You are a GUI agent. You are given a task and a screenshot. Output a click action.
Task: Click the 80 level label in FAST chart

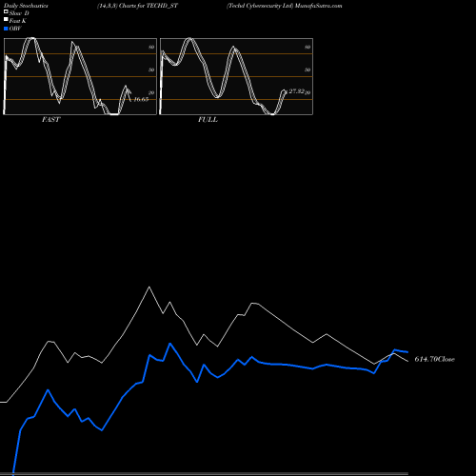click(x=151, y=47)
